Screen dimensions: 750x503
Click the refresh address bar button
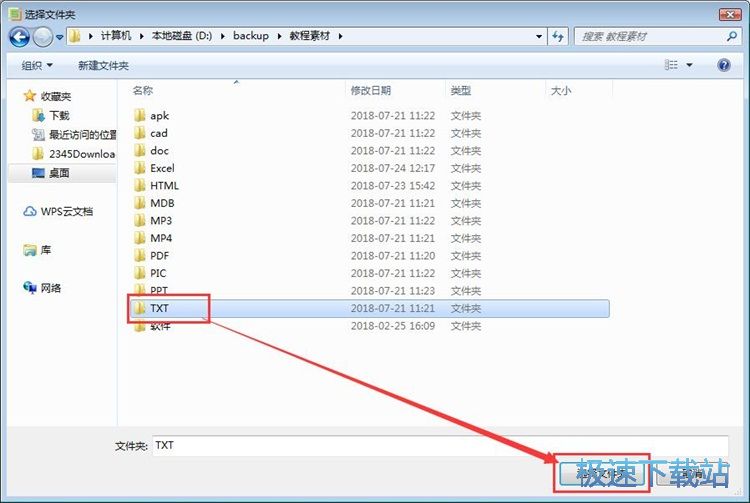point(558,36)
